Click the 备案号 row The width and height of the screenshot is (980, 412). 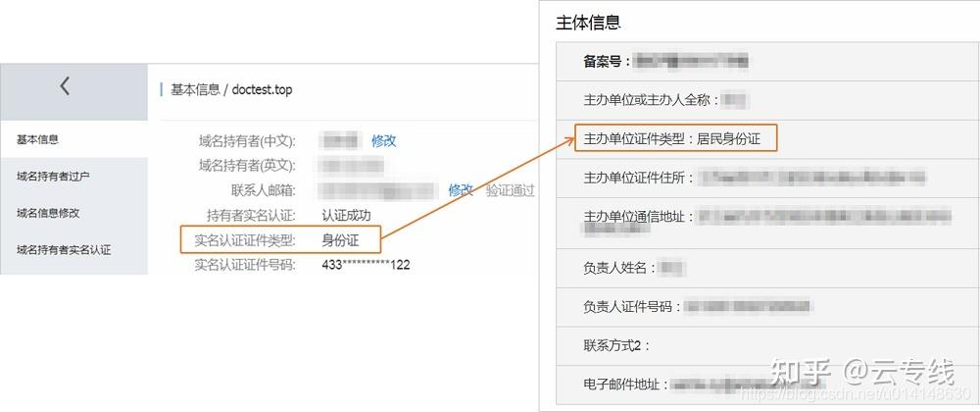(767, 61)
